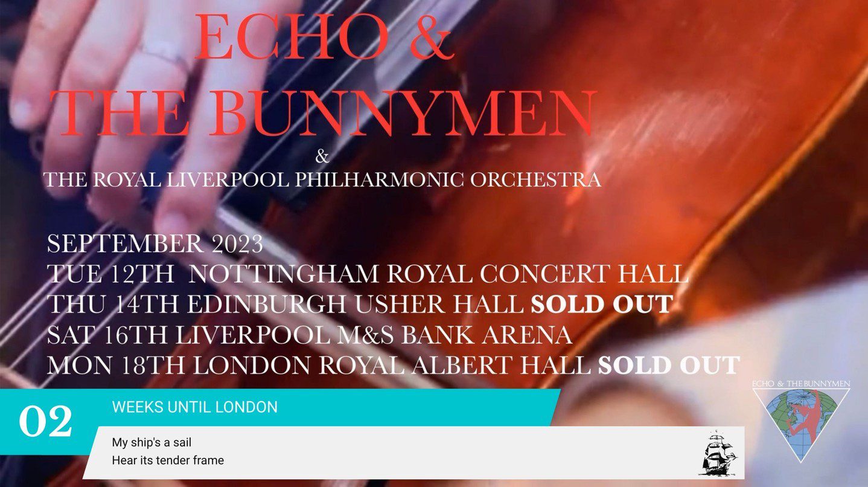Click the 02 countdown number badge

tap(45, 422)
